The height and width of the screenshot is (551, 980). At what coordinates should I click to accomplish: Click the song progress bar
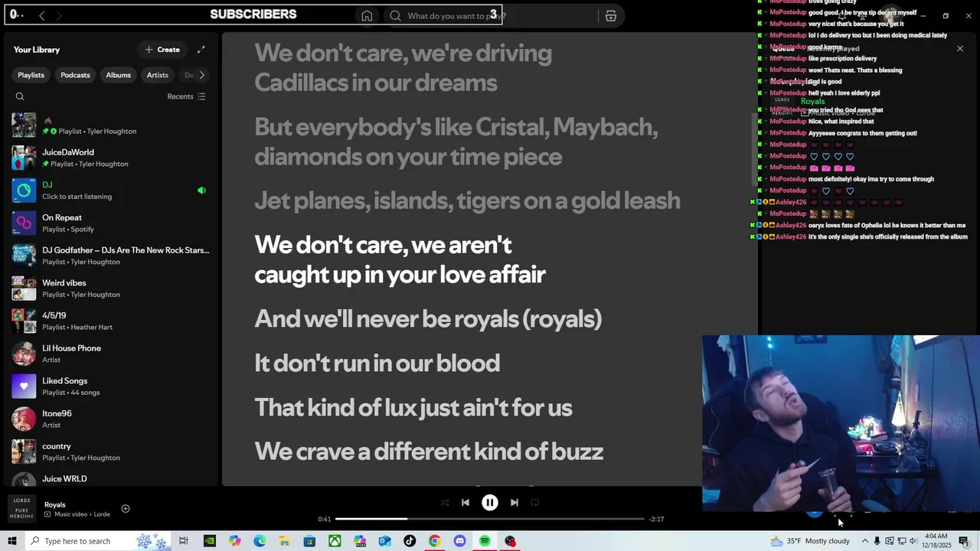[490, 519]
